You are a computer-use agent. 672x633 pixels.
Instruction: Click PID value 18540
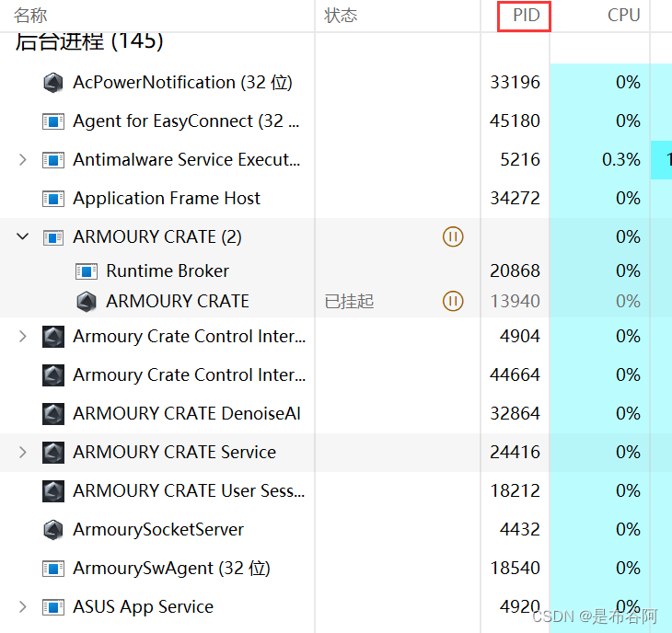click(515, 569)
